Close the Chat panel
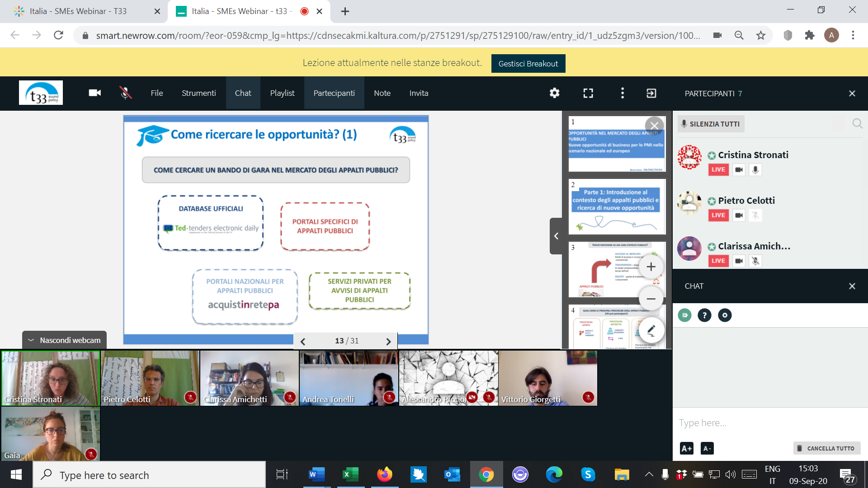Image resolution: width=868 pixels, height=488 pixels. (x=852, y=286)
